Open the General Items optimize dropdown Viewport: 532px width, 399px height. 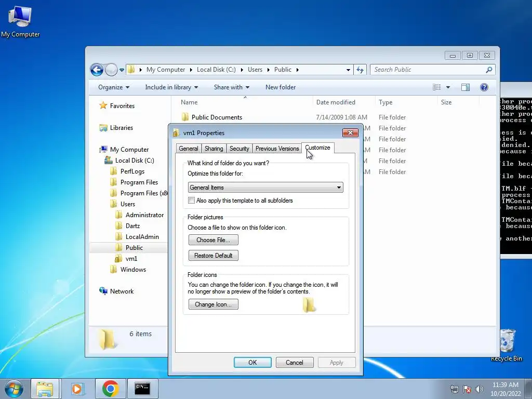point(265,187)
